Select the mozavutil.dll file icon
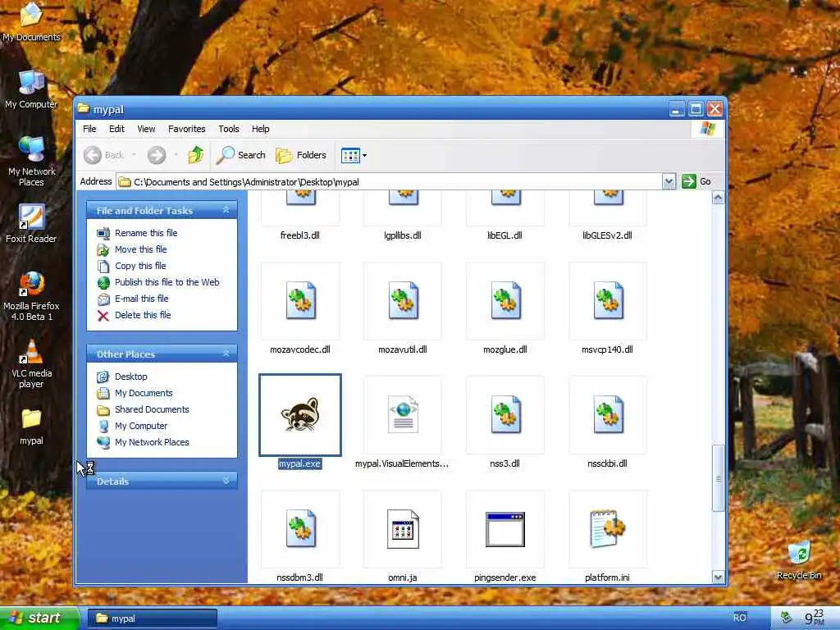Viewport: 840px width, 630px height. click(x=403, y=300)
